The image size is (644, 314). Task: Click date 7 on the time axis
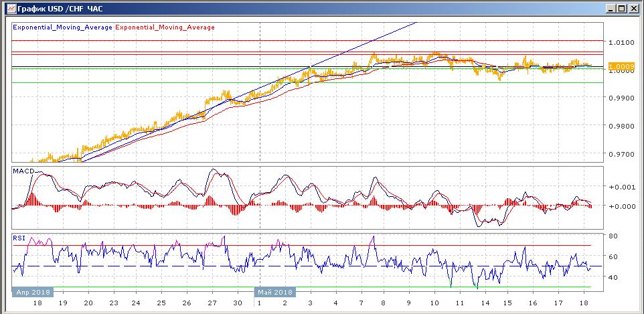361,303
